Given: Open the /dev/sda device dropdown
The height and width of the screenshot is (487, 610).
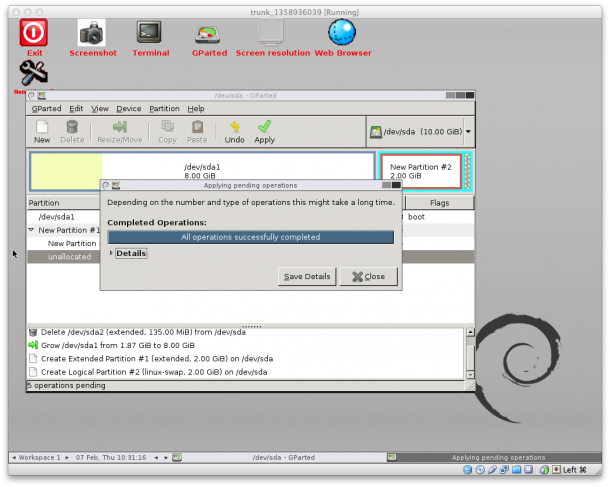Looking at the screenshot, I should pos(468,131).
